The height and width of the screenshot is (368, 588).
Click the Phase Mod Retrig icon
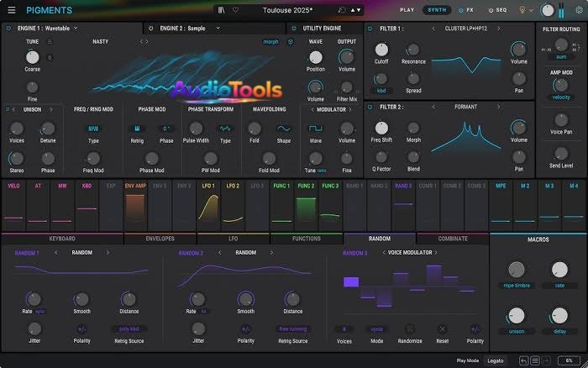(137, 129)
